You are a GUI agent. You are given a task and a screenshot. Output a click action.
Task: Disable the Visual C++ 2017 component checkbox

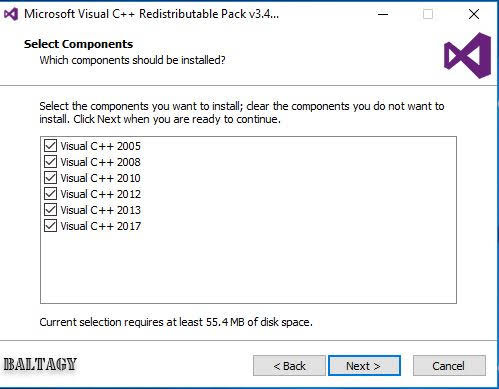(x=50, y=226)
